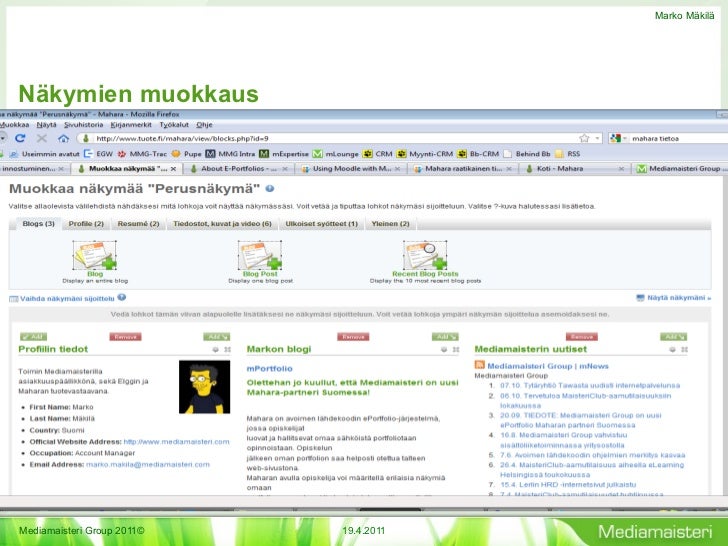Switch to the Mahara raatikainen browser tab
This screenshot has height=546, width=728.
click(463, 169)
